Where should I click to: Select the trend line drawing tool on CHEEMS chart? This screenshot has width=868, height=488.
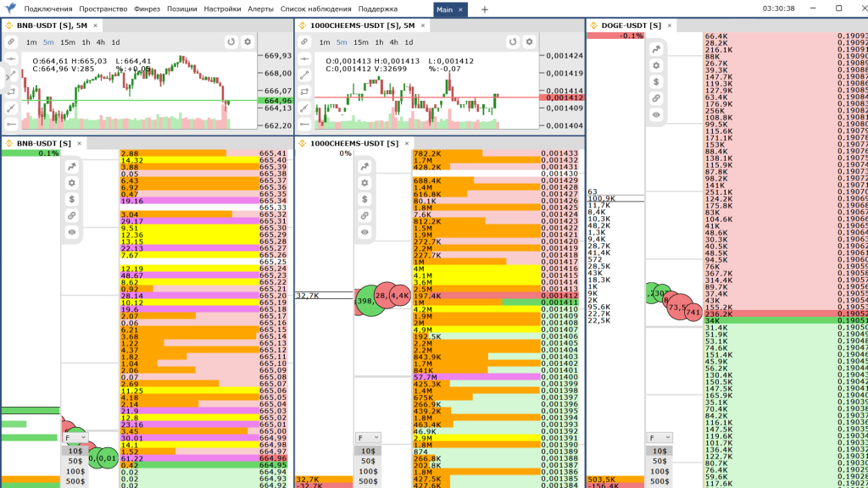(304, 75)
